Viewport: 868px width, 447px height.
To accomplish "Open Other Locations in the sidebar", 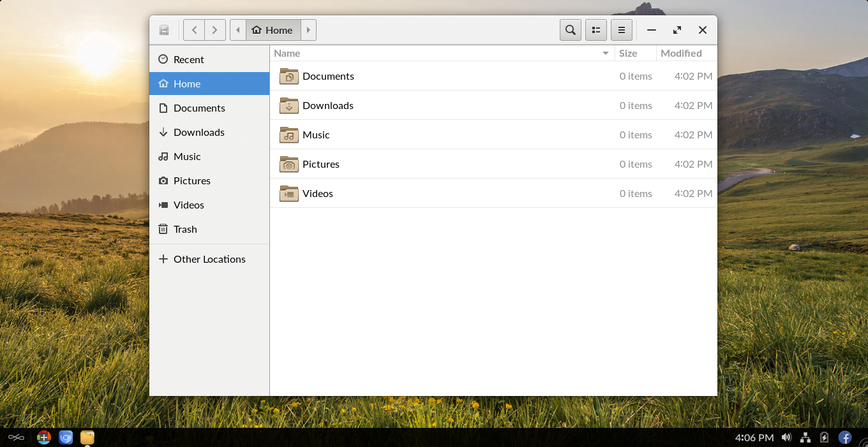I will point(209,259).
